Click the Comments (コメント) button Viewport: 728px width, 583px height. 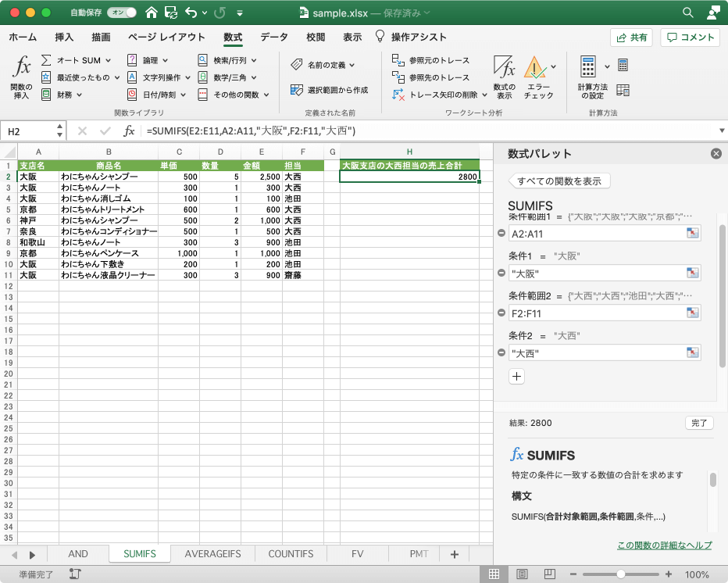[691, 38]
